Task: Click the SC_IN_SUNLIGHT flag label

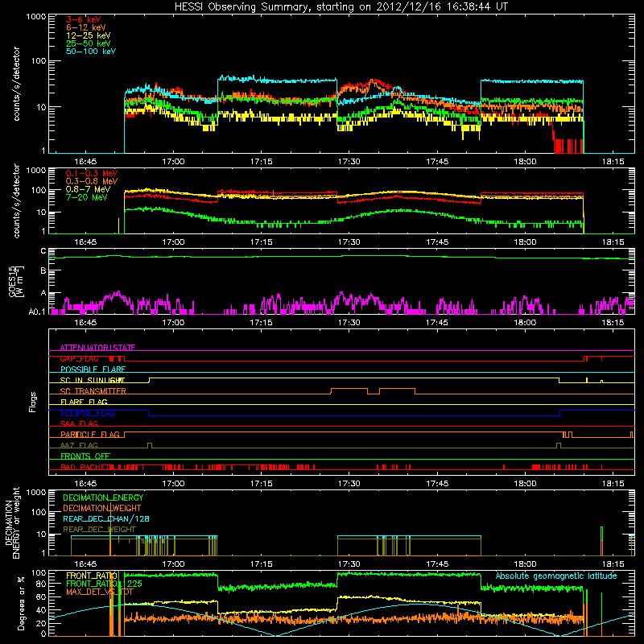Action: click(93, 380)
